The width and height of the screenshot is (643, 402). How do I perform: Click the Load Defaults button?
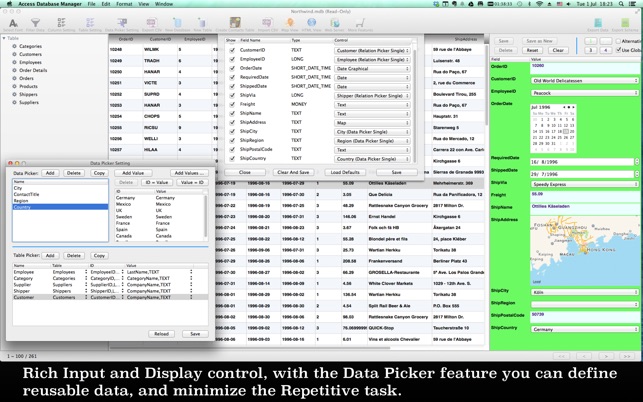344,172
